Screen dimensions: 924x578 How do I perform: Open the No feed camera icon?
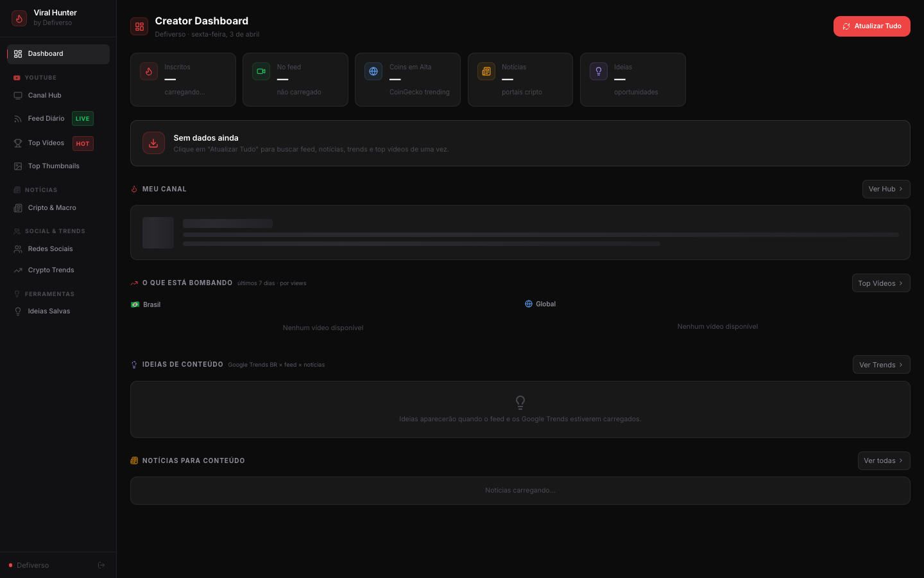point(261,71)
